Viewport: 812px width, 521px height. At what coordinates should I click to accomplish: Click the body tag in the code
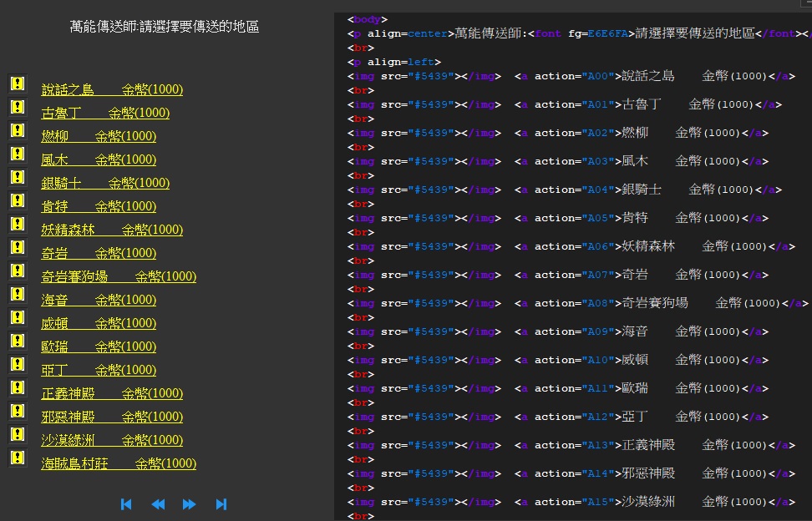click(x=368, y=20)
